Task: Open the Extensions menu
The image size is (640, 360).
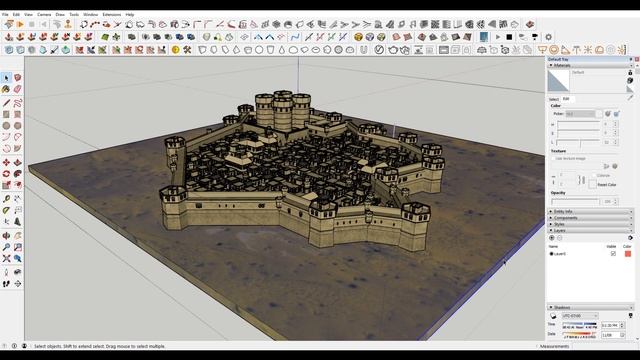Action: [111, 14]
